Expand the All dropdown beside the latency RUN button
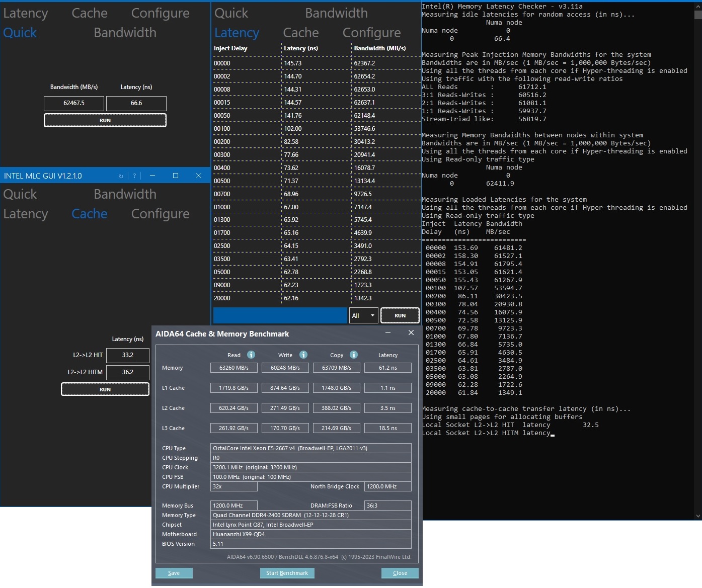The width and height of the screenshot is (702, 588). tap(363, 315)
